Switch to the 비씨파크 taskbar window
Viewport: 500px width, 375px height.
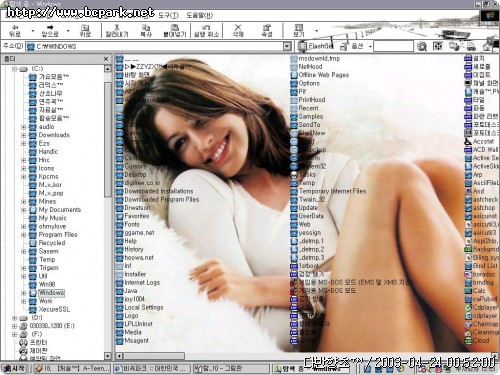[x=152, y=369]
